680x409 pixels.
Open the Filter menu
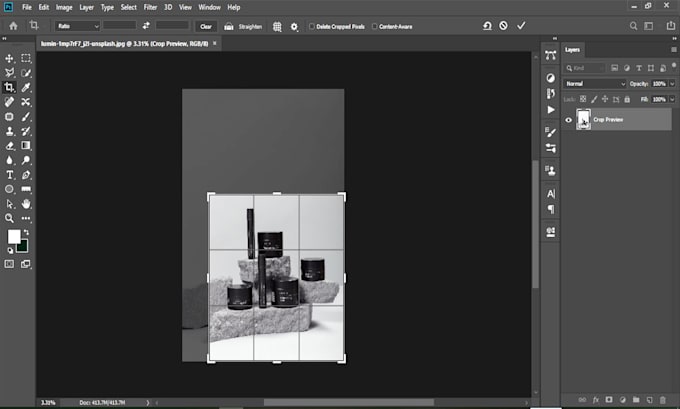150,7
